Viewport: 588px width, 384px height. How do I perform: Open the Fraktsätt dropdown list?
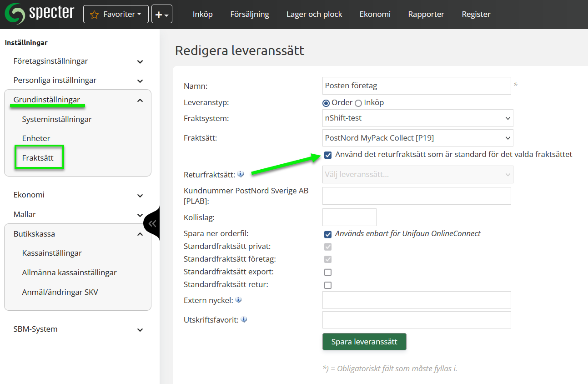point(417,138)
